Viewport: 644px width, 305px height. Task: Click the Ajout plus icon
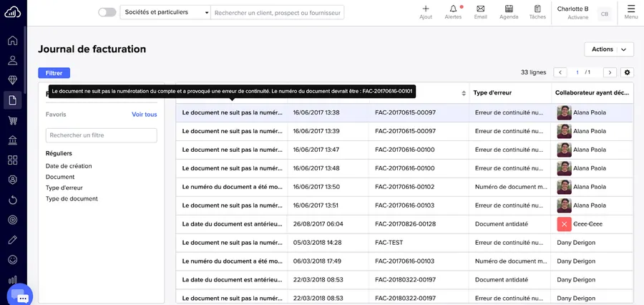426,12
